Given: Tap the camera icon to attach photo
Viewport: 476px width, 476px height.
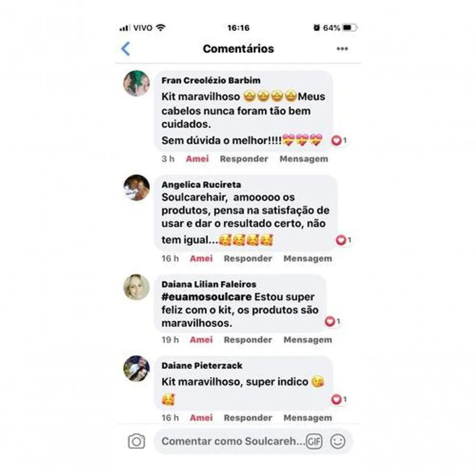Looking at the screenshot, I should [x=136, y=441].
